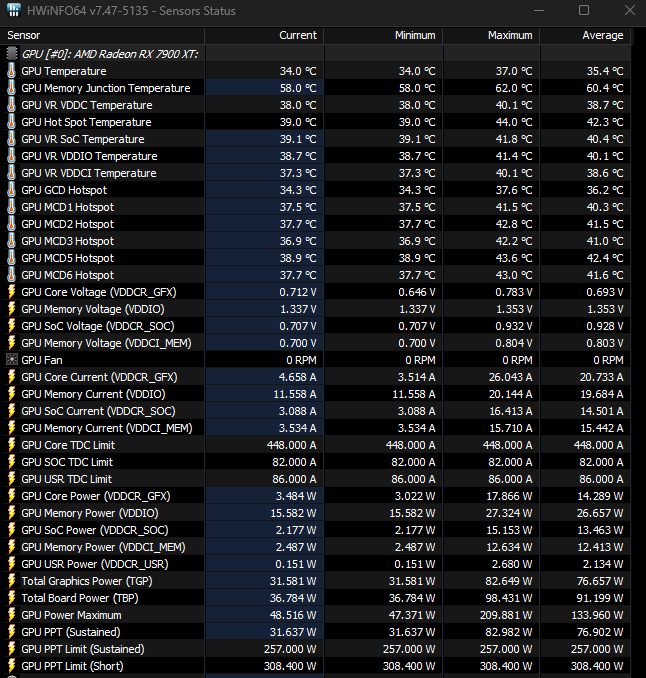The width and height of the screenshot is (646, 678).
Task: Click the Sensor column header
Action: point(102,35)
